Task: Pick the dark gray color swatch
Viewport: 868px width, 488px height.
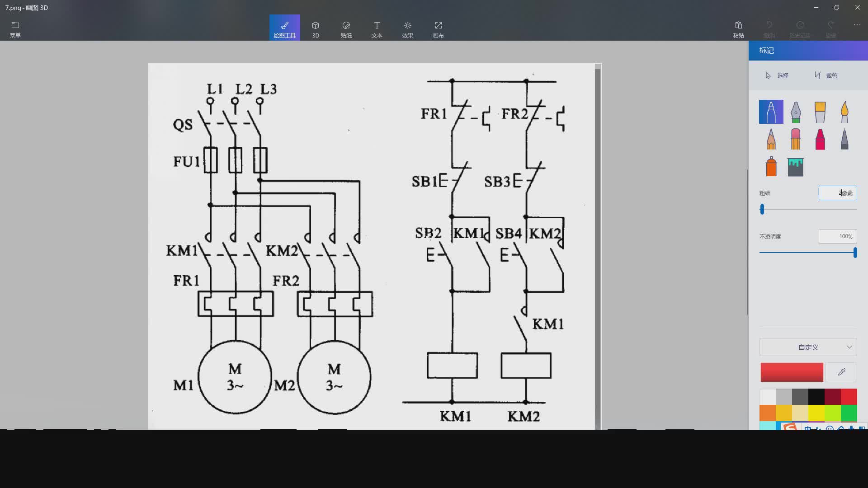Action: point(800,397)
